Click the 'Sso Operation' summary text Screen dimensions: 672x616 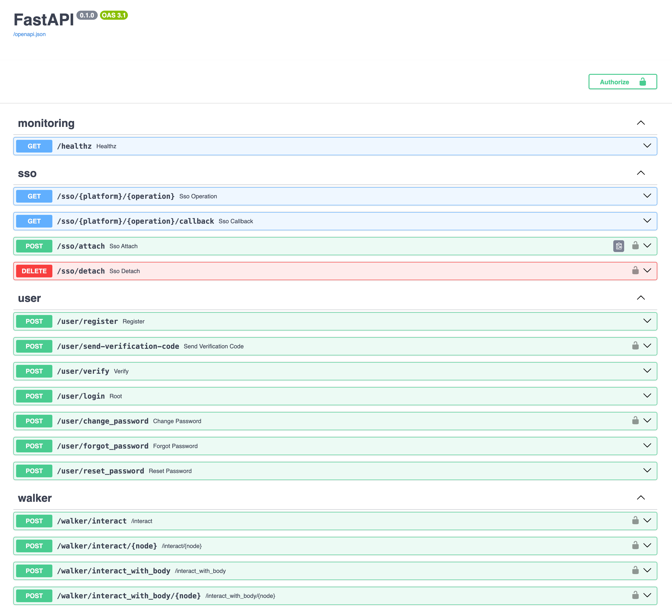coord(198,196)
